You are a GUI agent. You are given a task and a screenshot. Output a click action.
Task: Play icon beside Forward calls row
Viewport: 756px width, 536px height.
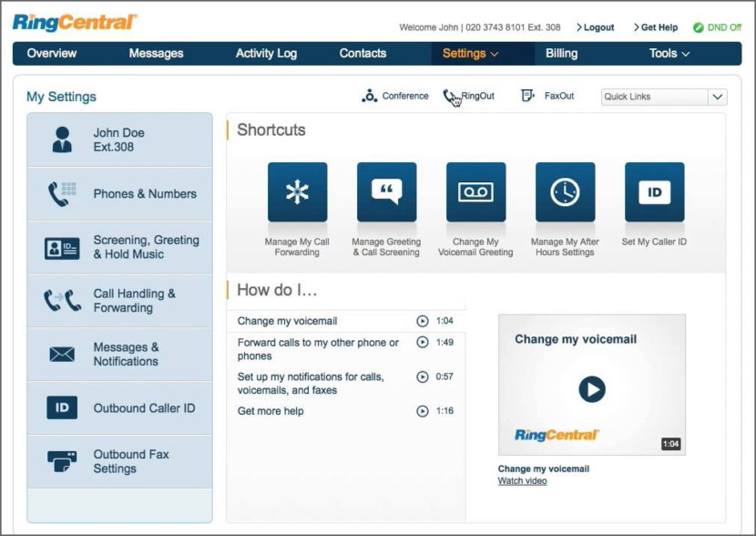(x=423, y=342)
